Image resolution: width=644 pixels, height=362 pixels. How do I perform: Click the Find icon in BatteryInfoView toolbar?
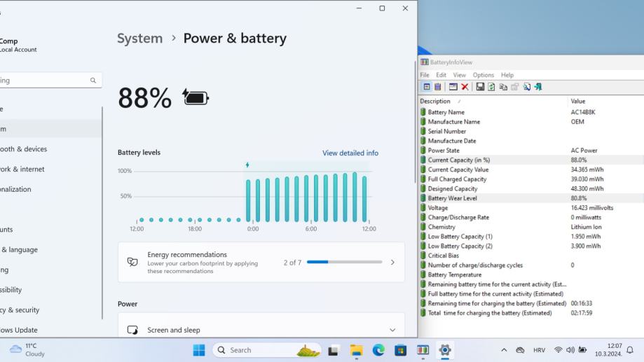coord(526,87)
